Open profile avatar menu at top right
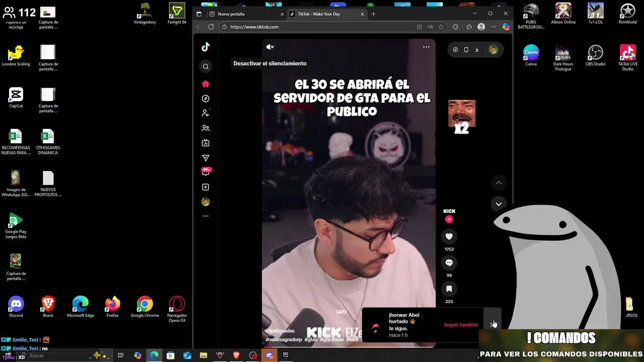The image size is (644, 362). point(493,49)
